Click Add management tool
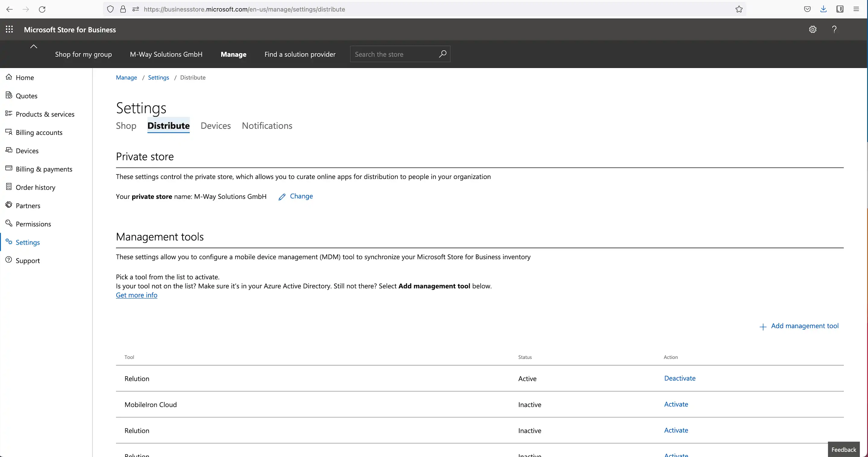Screen dimensions: 868x457 tap(805, 326)
